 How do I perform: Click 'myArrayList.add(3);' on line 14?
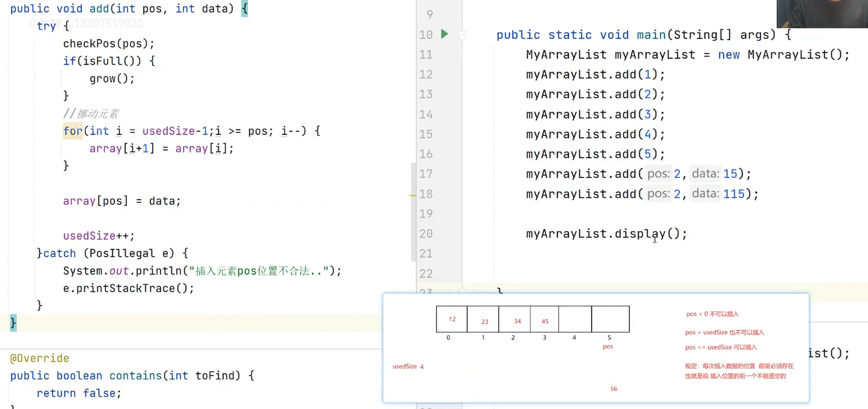coord(596,115)
